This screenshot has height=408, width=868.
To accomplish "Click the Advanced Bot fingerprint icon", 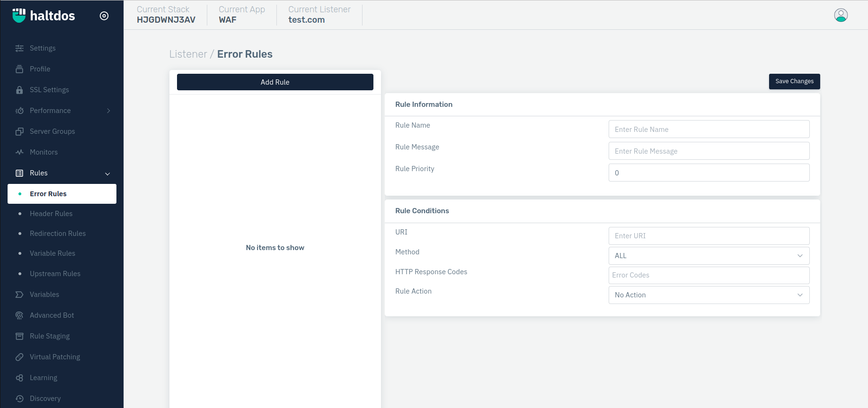I will [x=19, y=315].
